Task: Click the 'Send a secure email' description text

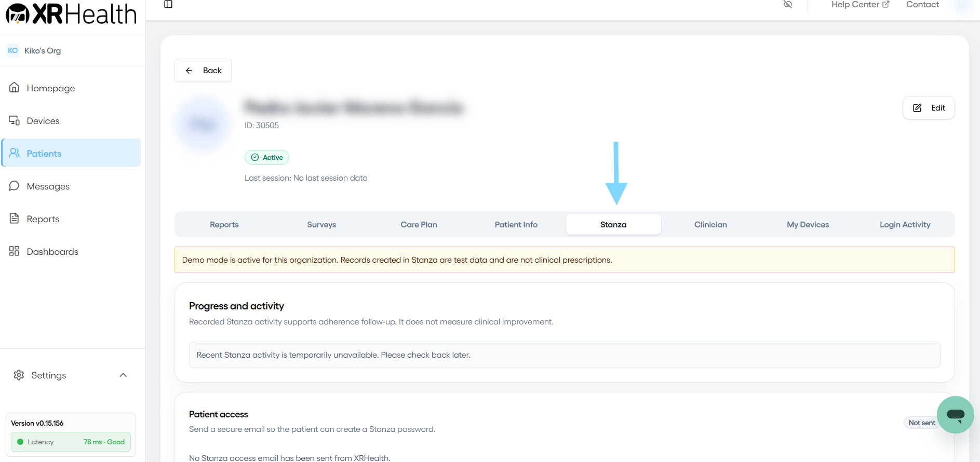Action: coord(312,429)
